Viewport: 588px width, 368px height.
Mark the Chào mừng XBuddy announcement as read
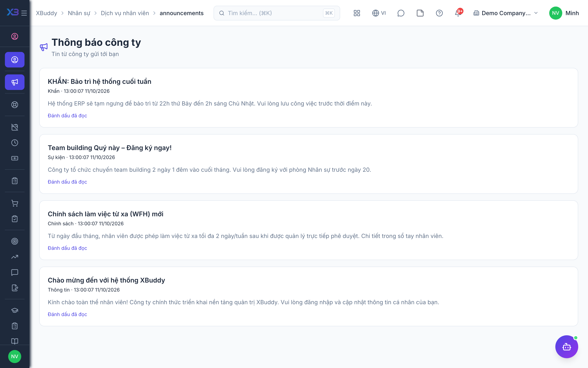(x=67, y=314)
